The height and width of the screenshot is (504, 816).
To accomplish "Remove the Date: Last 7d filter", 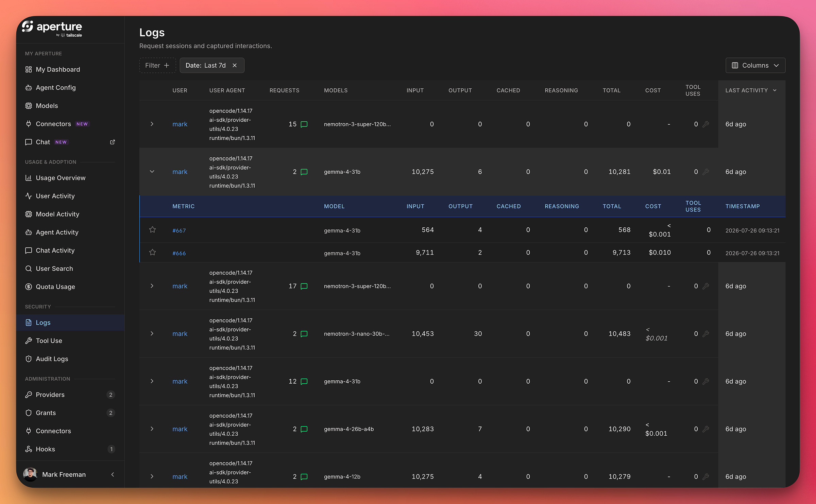I will 235,66.
